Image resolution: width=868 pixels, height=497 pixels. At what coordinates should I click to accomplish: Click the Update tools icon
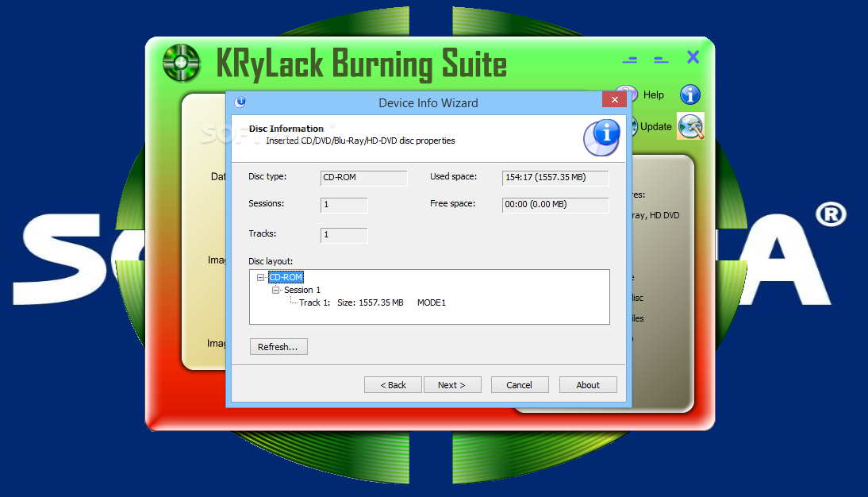click(690, 126)
